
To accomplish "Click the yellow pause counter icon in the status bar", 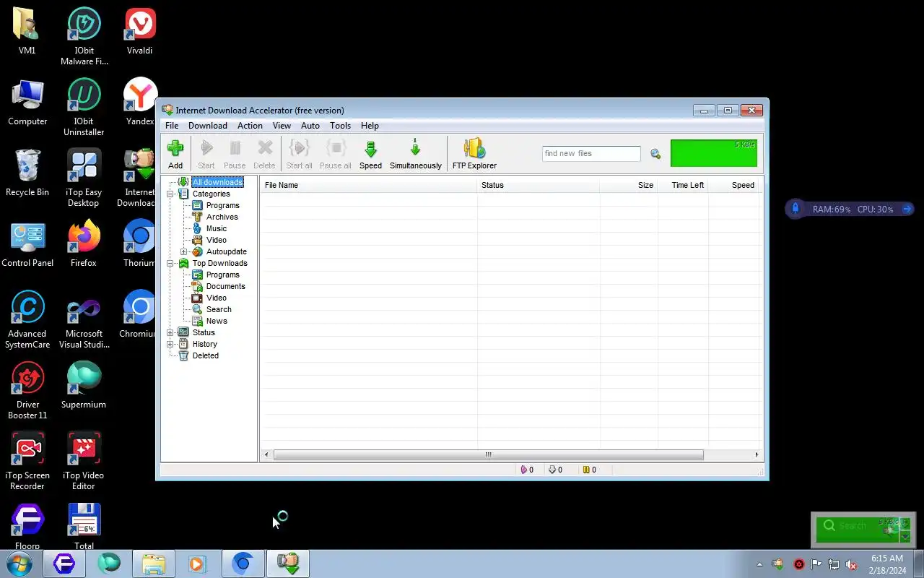I will click(586, 470).
